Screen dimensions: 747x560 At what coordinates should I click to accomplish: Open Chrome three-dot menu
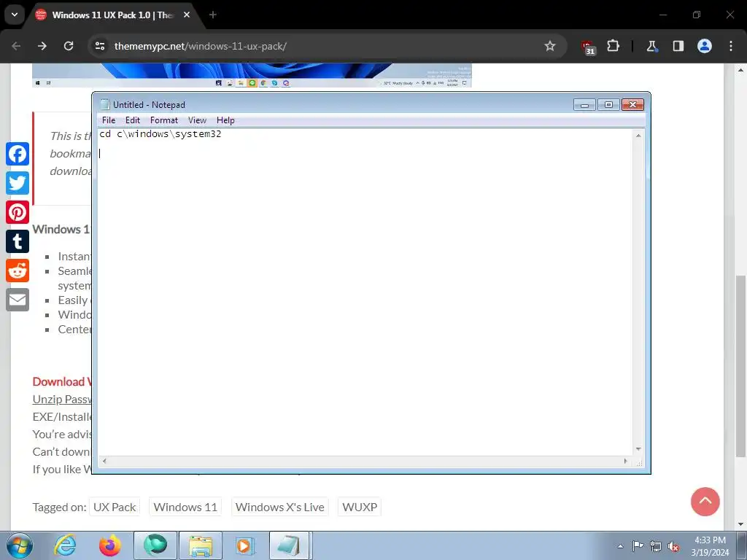pyautogui.click(x=731, y=46)
